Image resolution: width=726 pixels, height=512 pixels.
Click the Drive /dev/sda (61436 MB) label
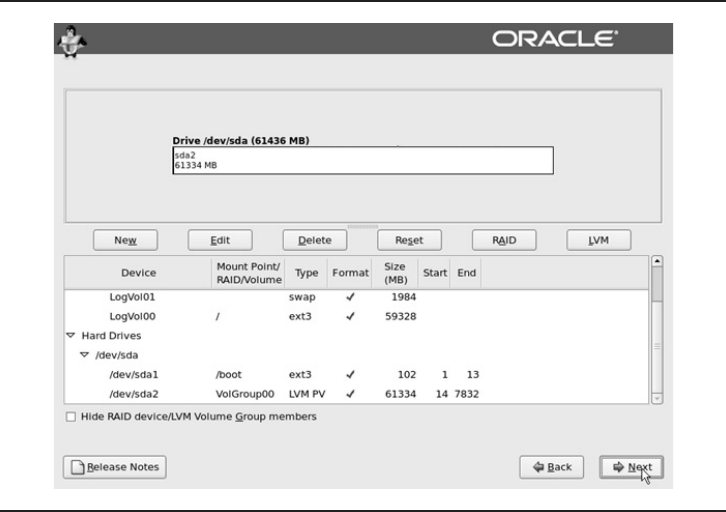click(241, 140)
